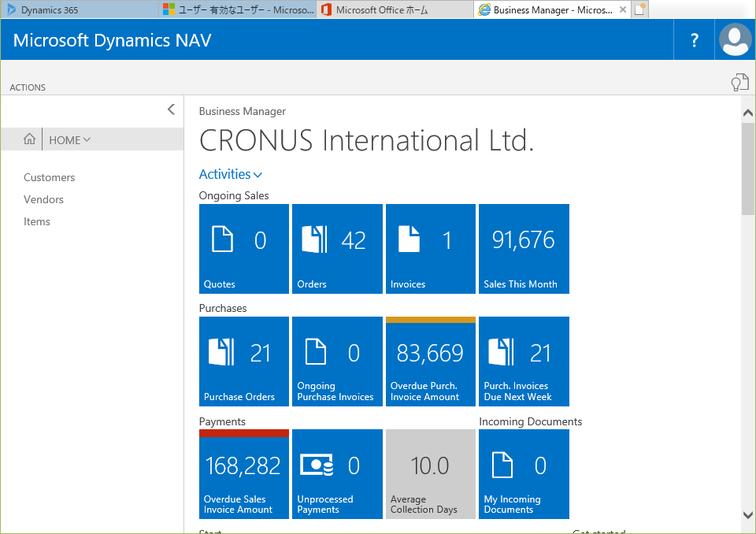Click Purch. Invoices Due Next Week icon
This screenshot has width=756, height=534.
pyautogui.click(x=501, y=351)
